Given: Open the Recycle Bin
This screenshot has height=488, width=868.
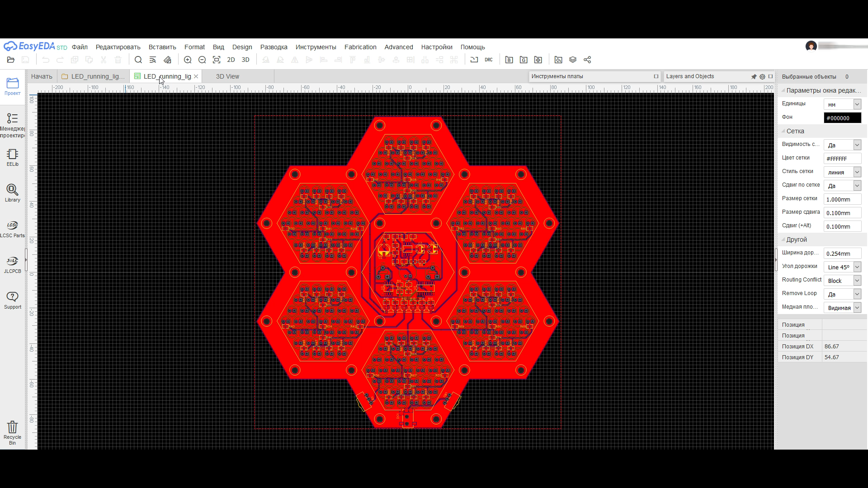Looking at the screenshot, I should (x=13, y=432).
